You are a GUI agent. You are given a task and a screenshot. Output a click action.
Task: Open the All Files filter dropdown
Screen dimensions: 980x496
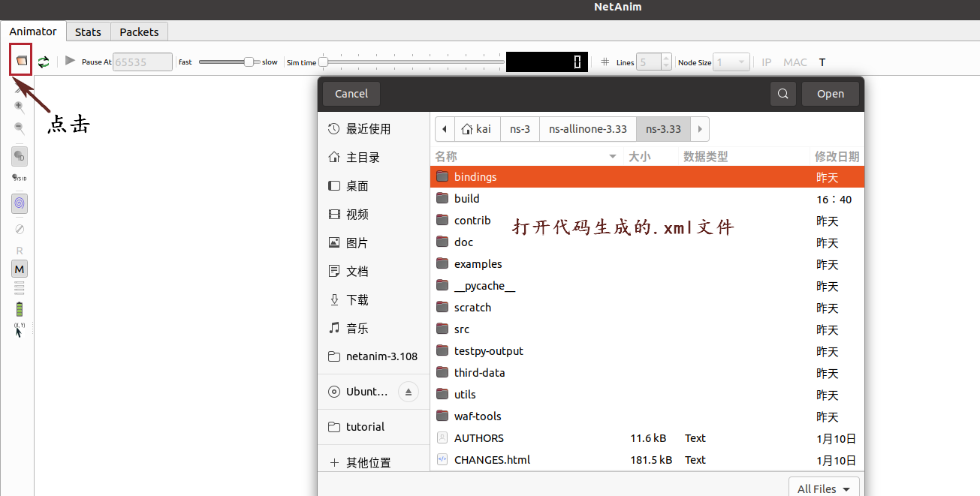pos(824,488)
